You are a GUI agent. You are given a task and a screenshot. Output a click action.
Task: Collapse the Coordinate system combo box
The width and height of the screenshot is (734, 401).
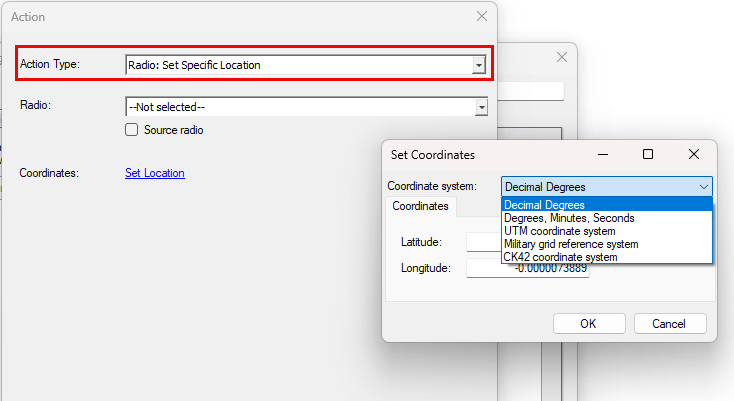702,186
